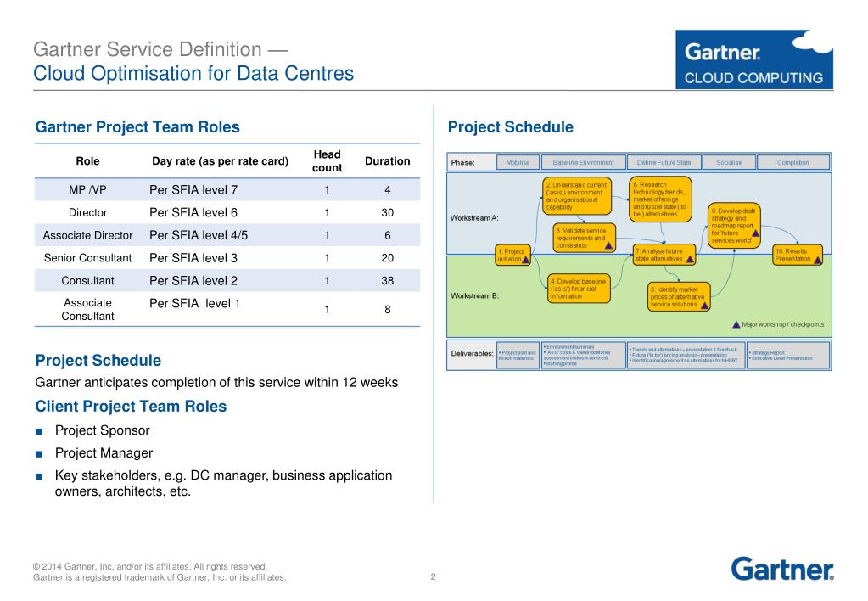The image size is (868, 601).
Task: Click the '2. Understand current environment' step box
Action: 577,195
